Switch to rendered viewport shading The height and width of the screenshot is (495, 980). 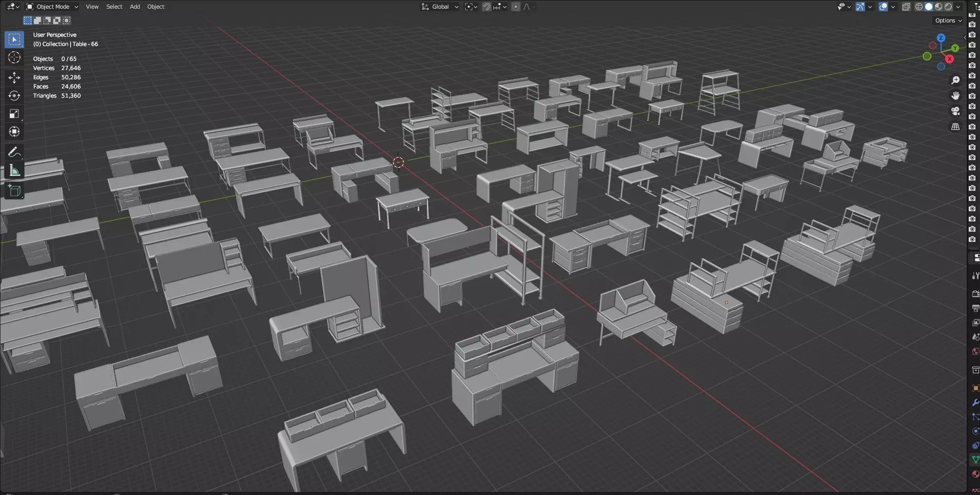point(948,7)
